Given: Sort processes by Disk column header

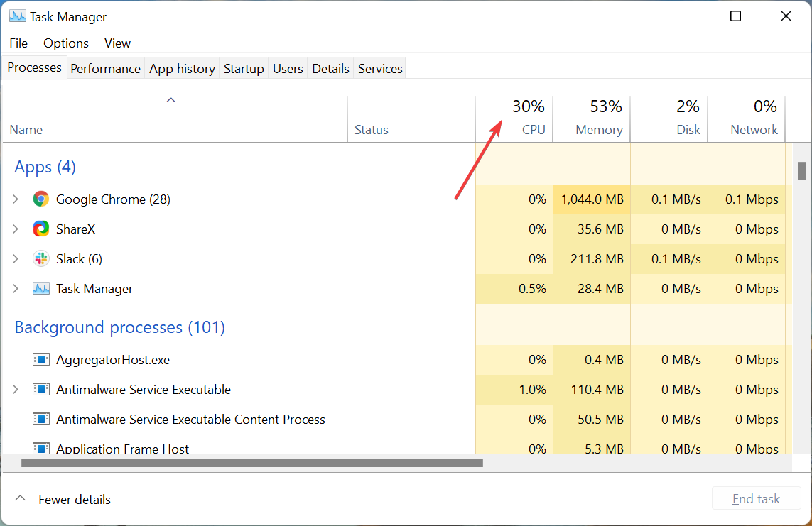Looking at the screenshot, I should coord(669,119).
